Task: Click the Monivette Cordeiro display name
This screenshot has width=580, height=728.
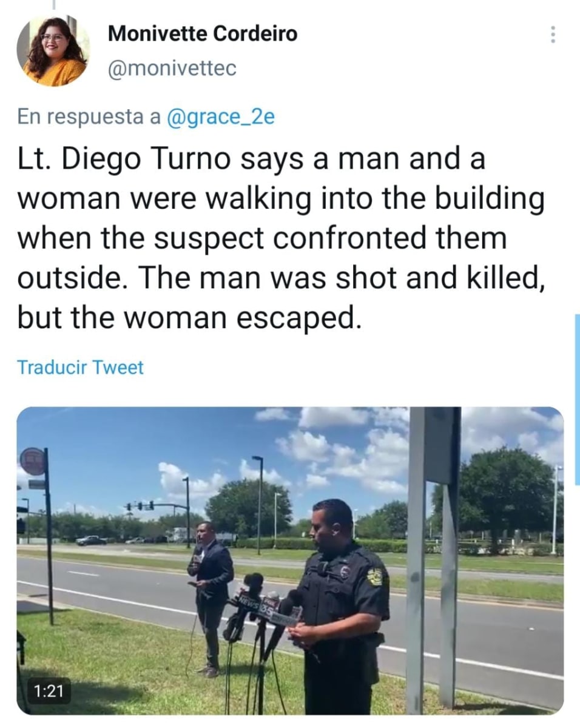Action: click(x=203, y=34)
